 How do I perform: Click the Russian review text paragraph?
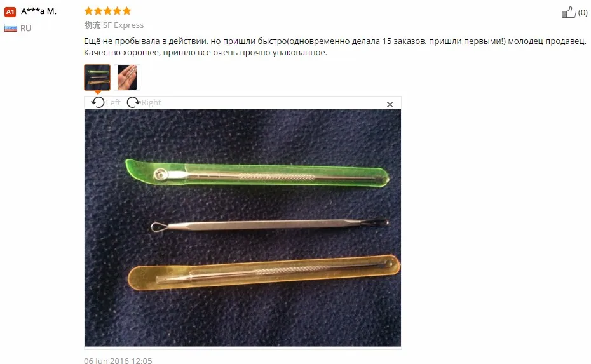pos(335,47)
